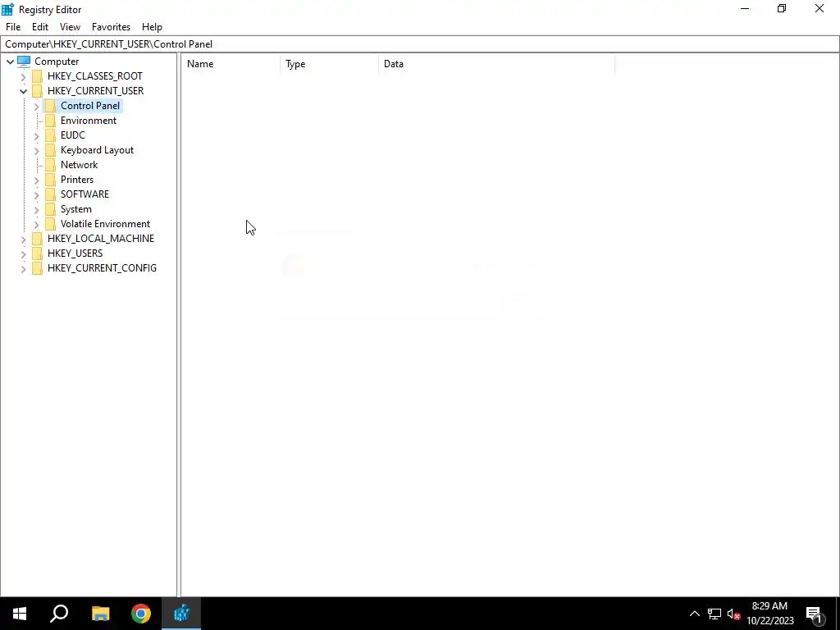Click the HKEY_USERS folder icon

click(37, 253)
